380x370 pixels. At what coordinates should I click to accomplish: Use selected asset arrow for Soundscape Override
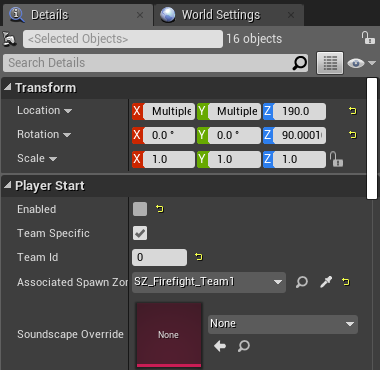pyautogui.click(x=220, y=346)
